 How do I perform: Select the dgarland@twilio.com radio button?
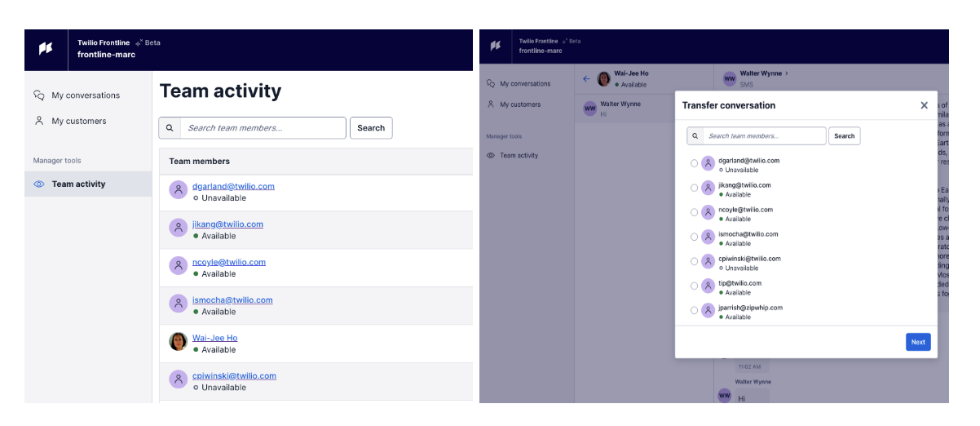coord(695,163)
